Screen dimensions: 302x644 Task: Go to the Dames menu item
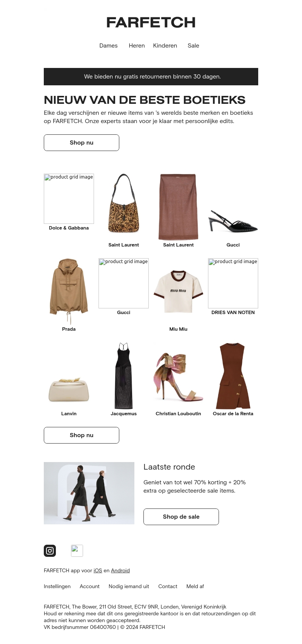[108, 46]
